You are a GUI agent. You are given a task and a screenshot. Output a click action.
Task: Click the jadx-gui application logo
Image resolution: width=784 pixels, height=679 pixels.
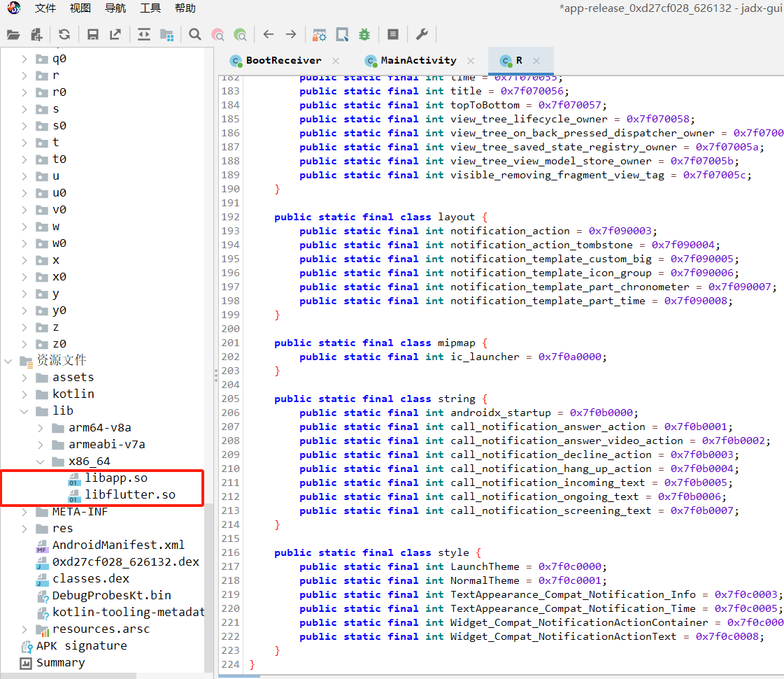coord(14,8)
